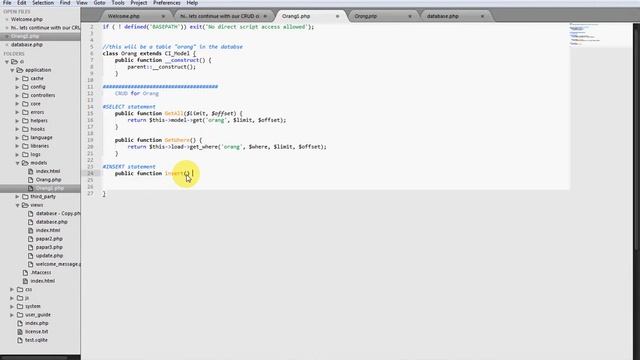Open the File menu
This screenshot has height=360, width=640.
tap(7, 3)
